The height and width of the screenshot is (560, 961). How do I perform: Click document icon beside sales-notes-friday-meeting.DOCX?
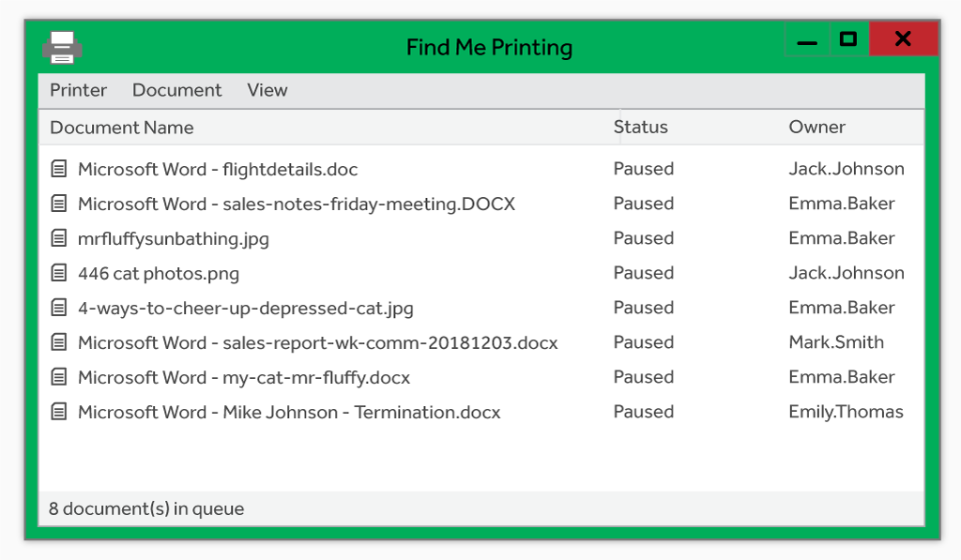click(59, 204)
